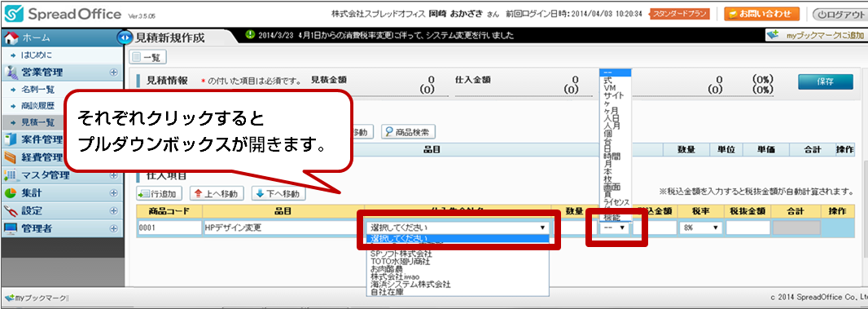Expand 営業管理 with its plus icon
Screen dimensions: 868x309
click(114, 72)
